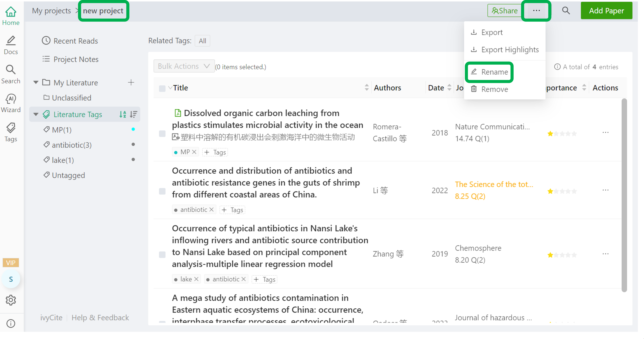Sort by Importance column arrows
The image size is (644, 339).
tap(584, 88)
